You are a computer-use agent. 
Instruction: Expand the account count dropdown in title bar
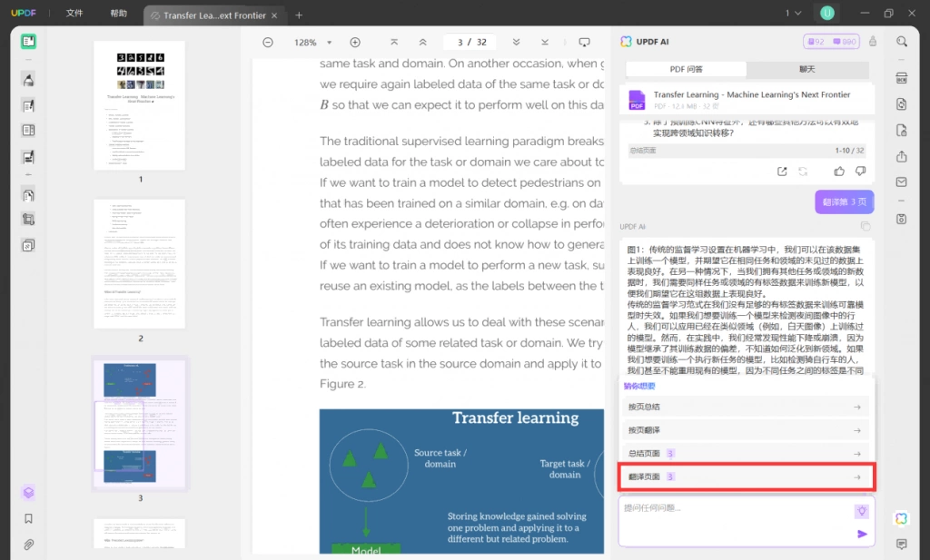(793, 13)
